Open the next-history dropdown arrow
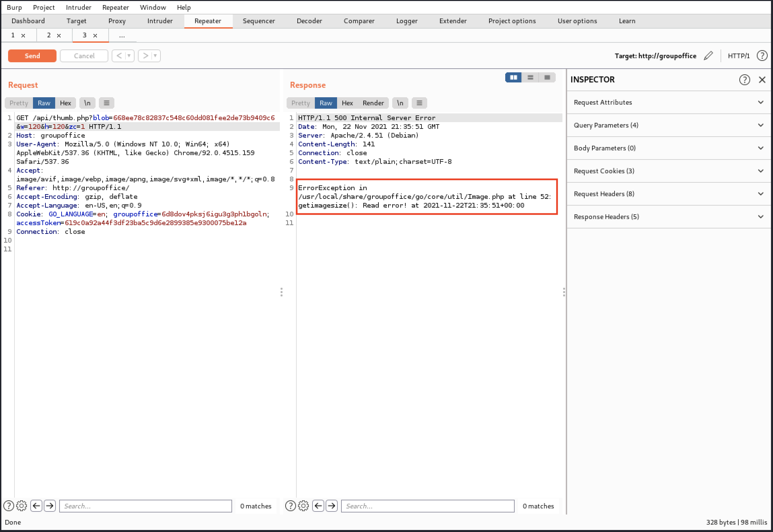773x532 pixels. 155,56
